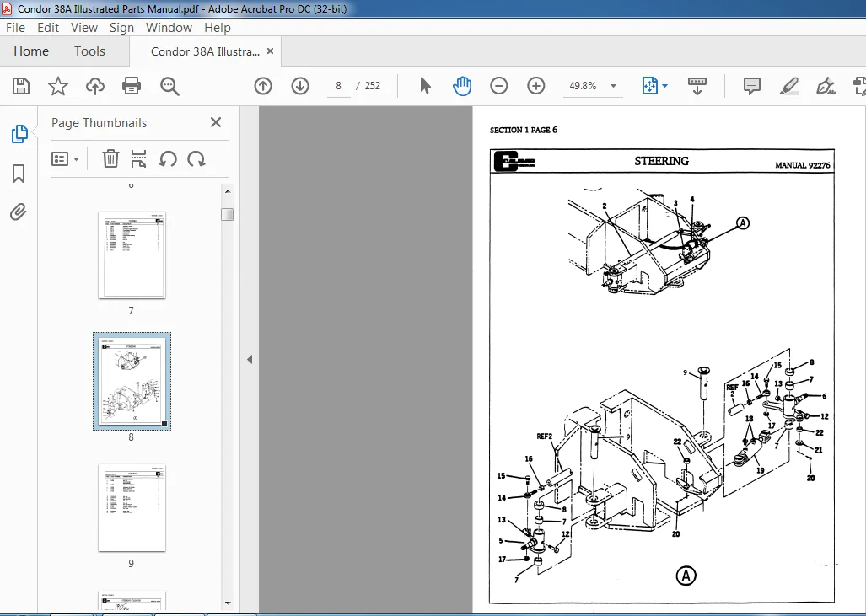Click the Fit page view icon
Viewport: 866px width, 616px height.
(649, 86)
